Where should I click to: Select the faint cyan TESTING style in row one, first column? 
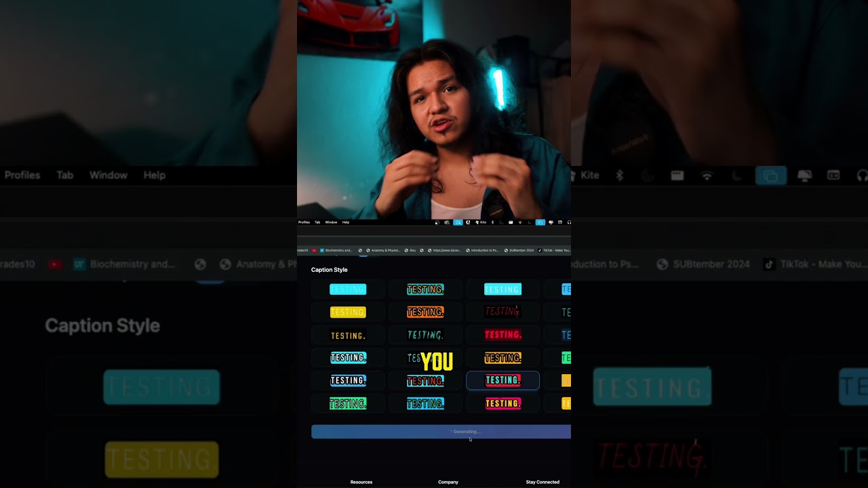348,289
